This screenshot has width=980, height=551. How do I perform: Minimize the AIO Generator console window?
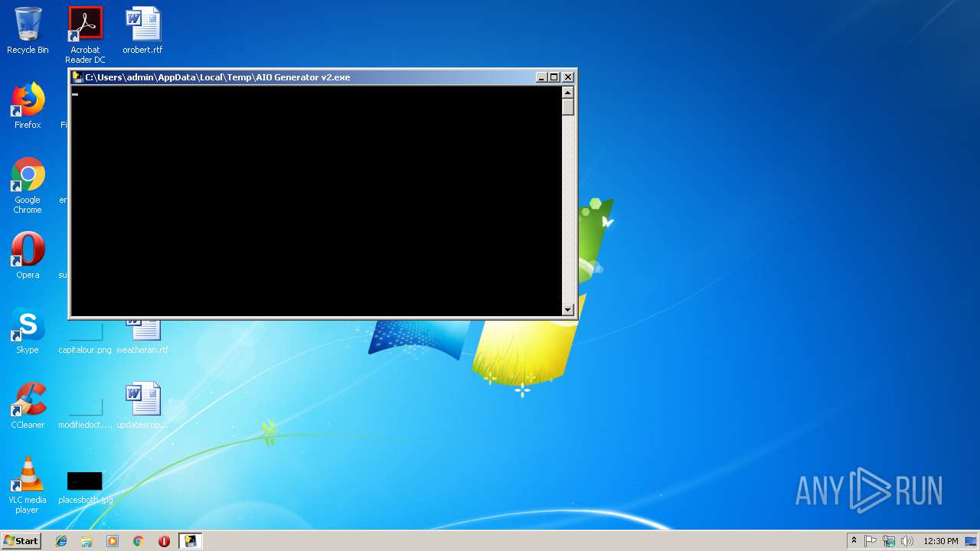(x=541, y=77)
